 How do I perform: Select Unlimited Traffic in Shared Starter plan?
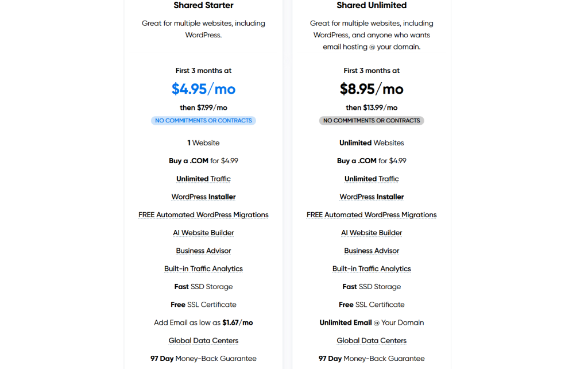(203, 179)
